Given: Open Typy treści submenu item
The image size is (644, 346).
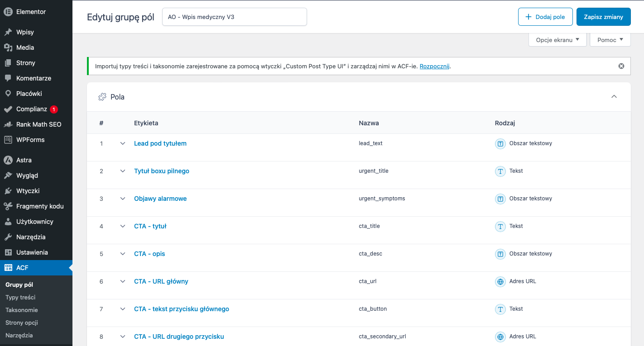Looking at the screenshot, I should tap(20, 297).
